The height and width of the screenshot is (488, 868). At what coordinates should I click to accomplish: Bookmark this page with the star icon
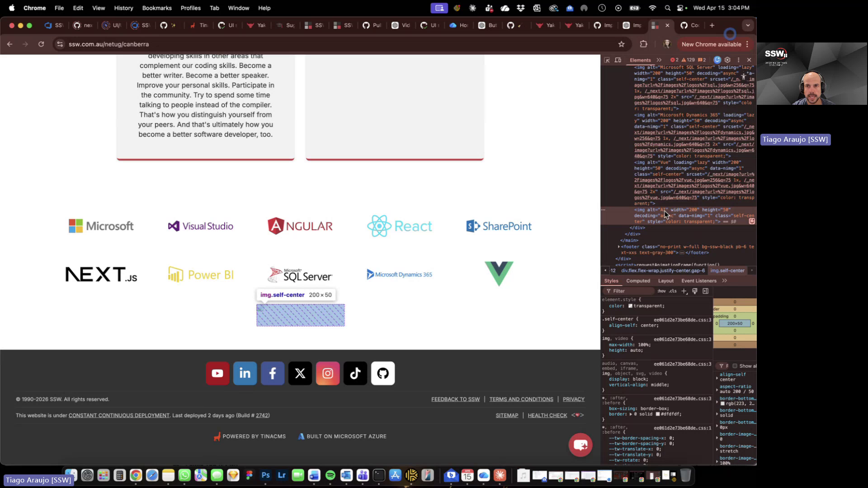[x=622, y=44]
